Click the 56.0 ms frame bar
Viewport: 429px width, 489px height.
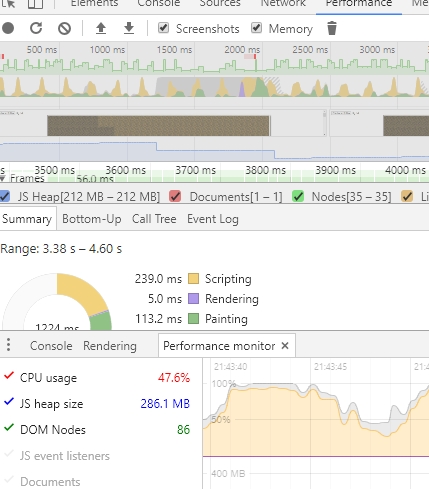(95, 179)
